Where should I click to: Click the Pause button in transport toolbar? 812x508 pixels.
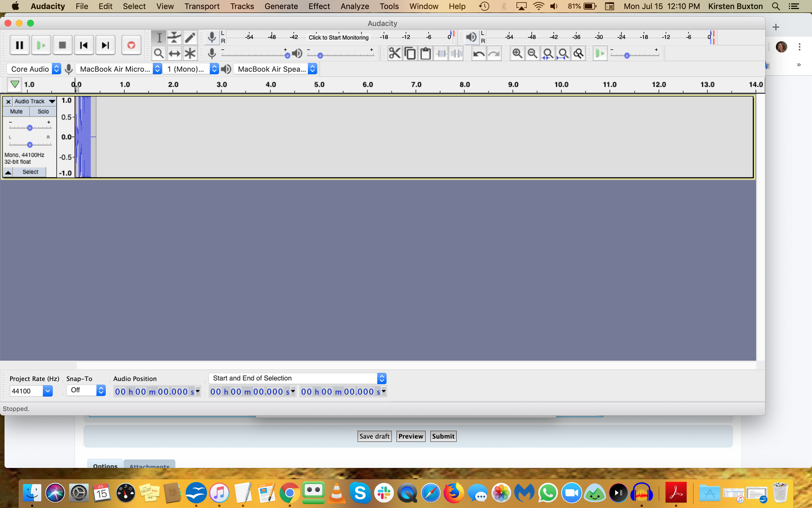tap(19, 45)
